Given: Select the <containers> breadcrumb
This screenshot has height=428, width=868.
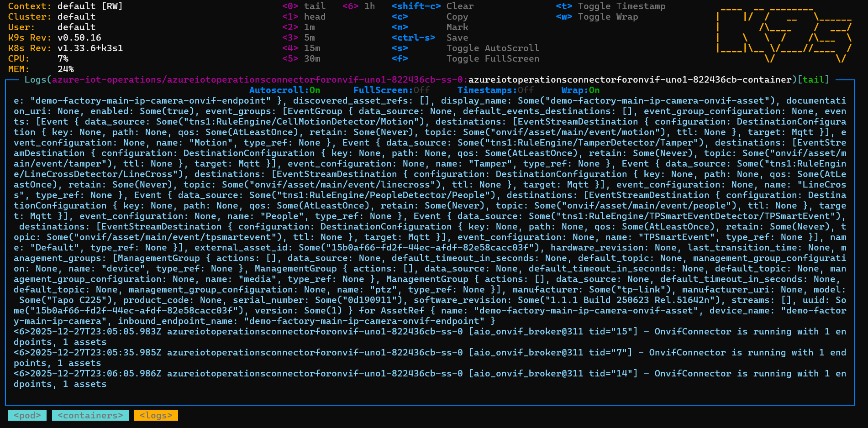Looking at the screenshot, I should pos(90,415).
